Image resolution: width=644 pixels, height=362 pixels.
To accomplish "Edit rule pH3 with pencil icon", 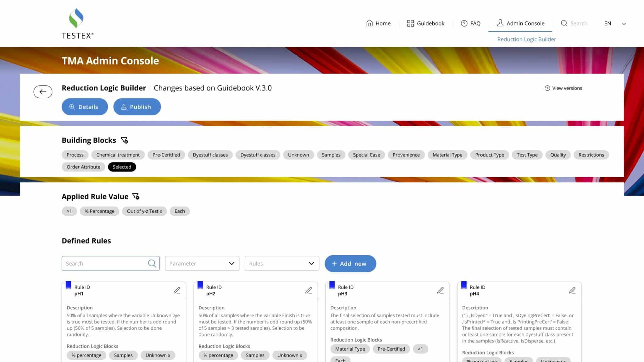I will click(x=440, y=290).
